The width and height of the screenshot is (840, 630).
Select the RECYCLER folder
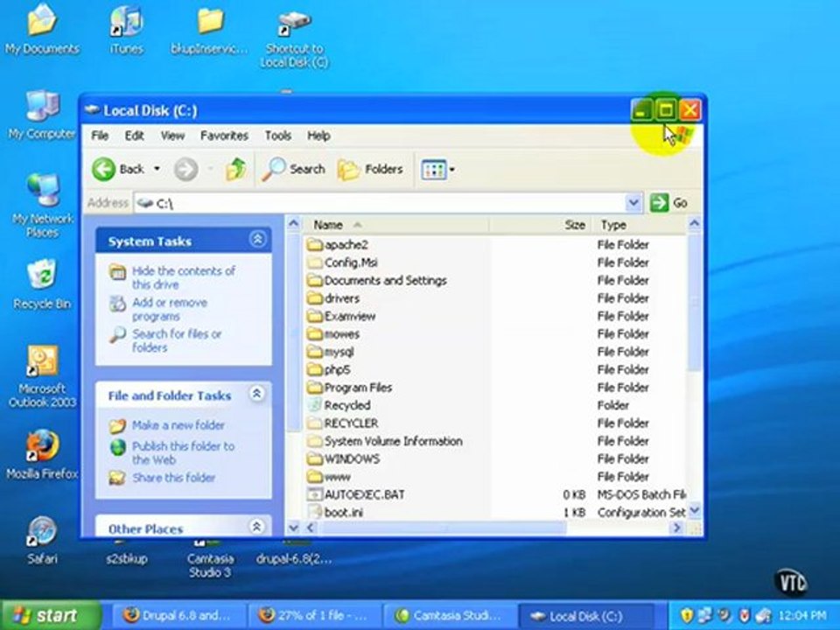tap(343, 423)
